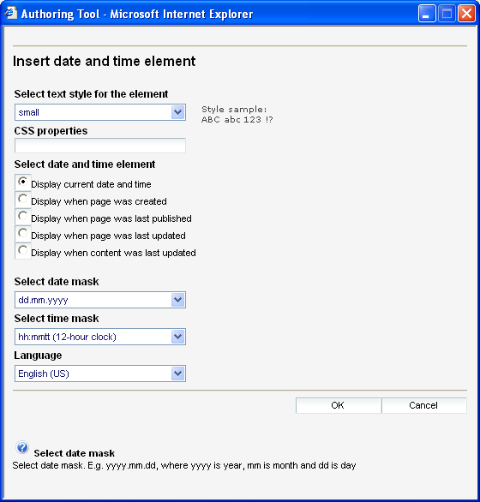Choose Display when page was last updated
This screenshot has height=502, width=480.
click(x=23, y=233)
